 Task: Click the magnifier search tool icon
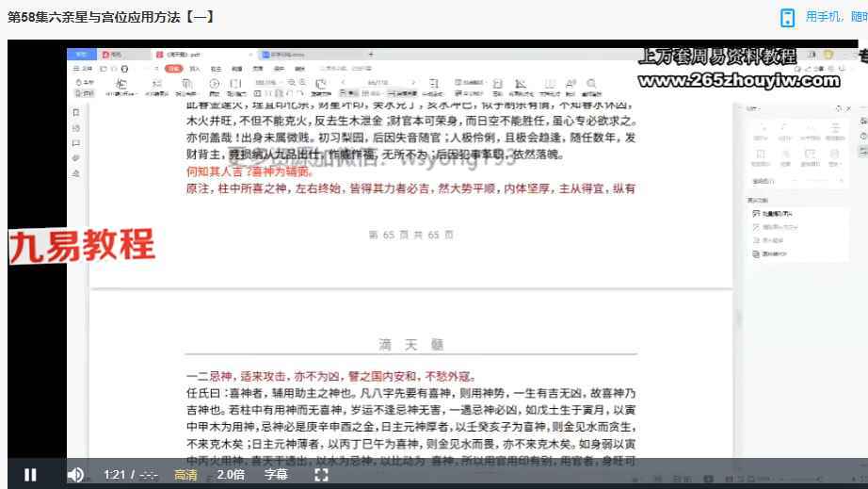pos(591,84)
